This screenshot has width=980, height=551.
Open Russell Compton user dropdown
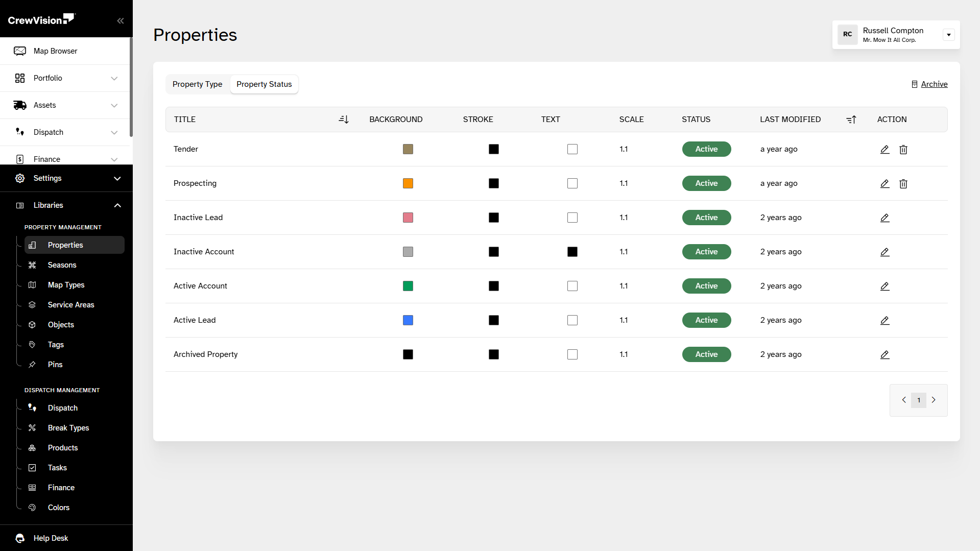pyautogui.click(x=949, y=35)
